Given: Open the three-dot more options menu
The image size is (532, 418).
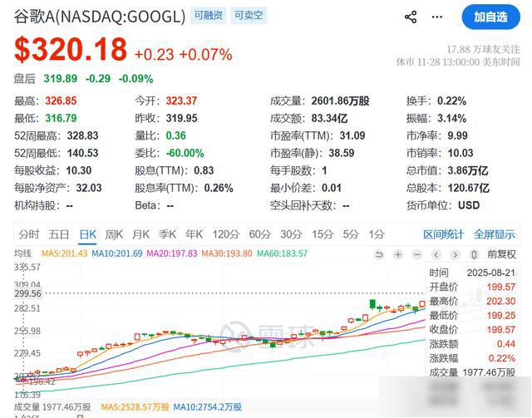Looking at the screenshot, I should [436, 17].
